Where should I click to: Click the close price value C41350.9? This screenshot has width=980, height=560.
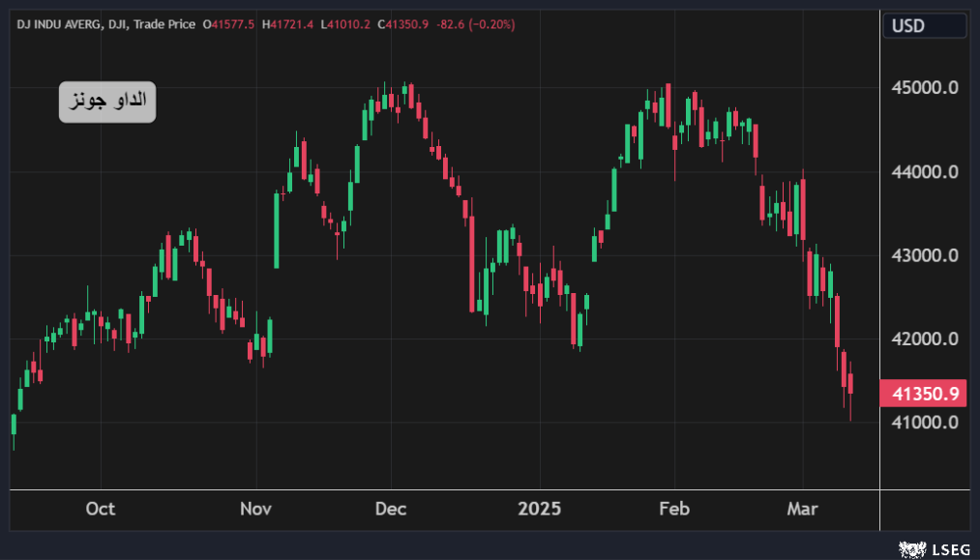click(403, 24)
